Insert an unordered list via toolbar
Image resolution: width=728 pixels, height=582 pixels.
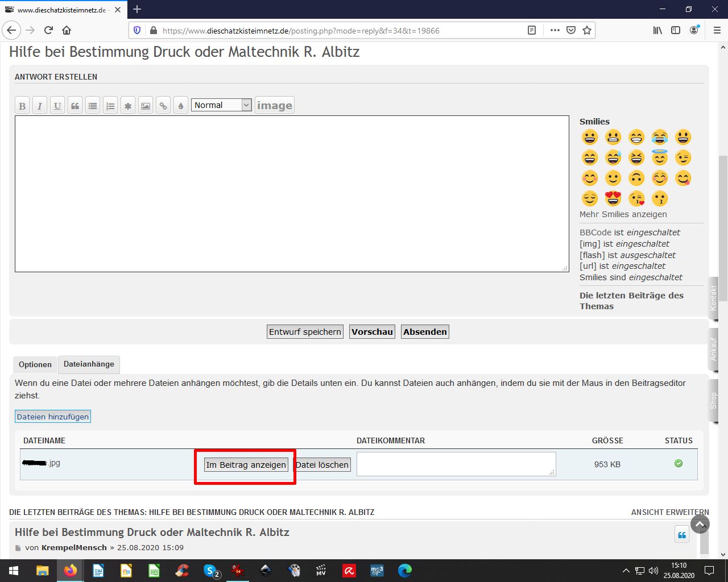pyautogui.click(x=93, y=106)
